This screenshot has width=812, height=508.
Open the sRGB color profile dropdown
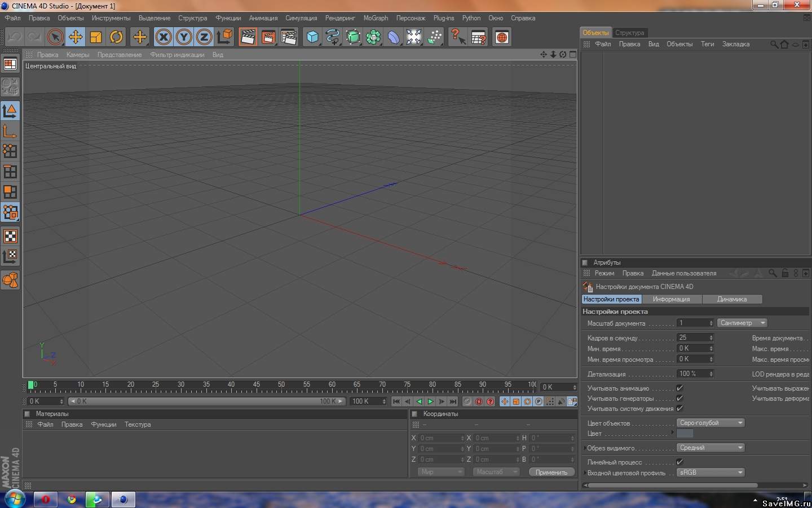[710, 472]
